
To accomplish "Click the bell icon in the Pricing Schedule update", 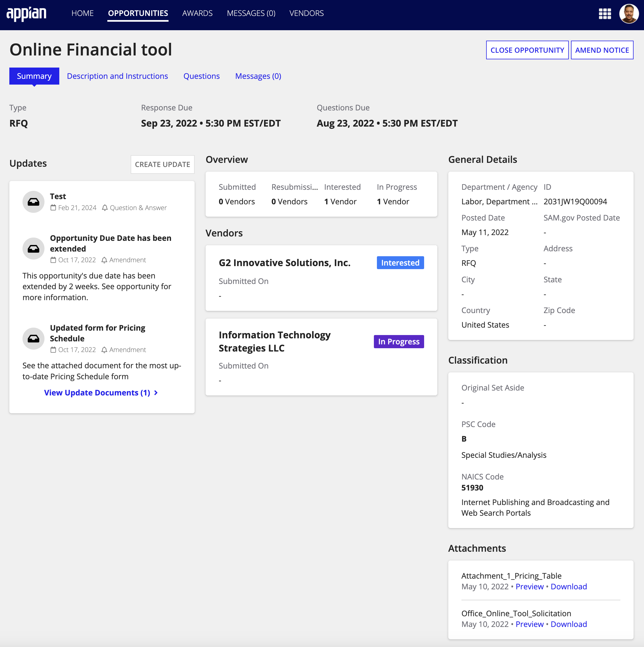I will click(x=104, y=350).
